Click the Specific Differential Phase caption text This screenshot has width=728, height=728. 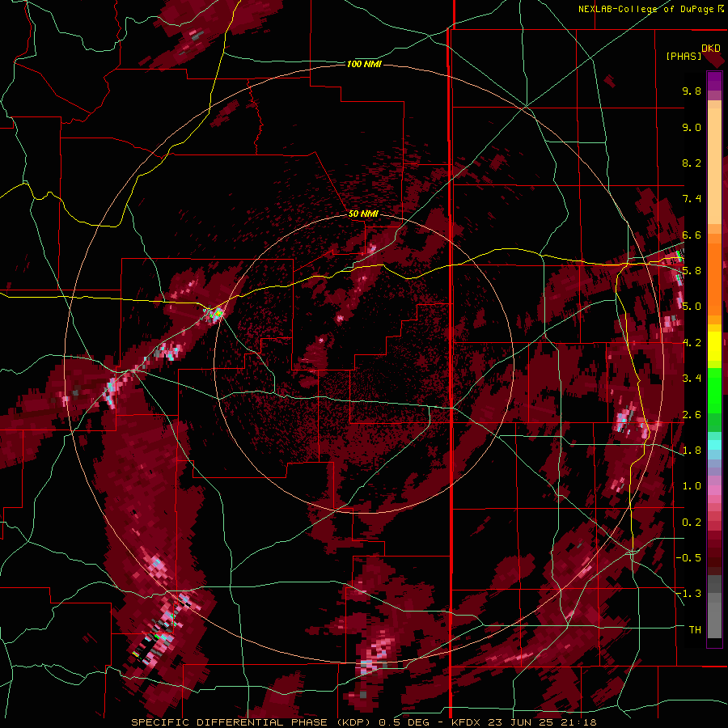(253, 722)
